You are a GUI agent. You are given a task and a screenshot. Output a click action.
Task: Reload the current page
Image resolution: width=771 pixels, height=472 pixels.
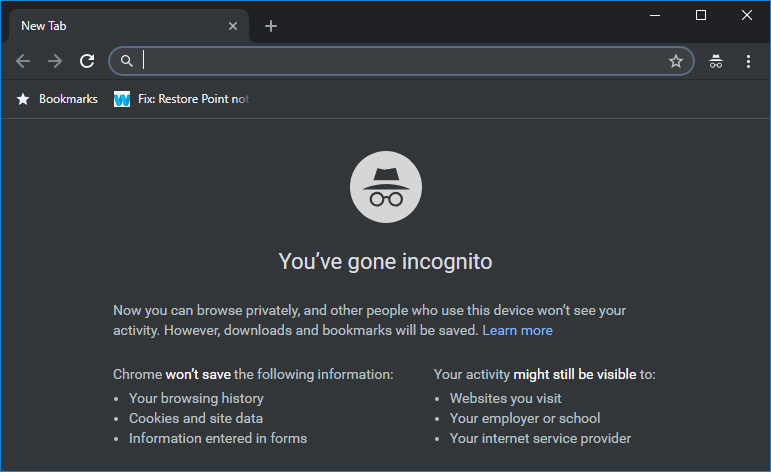point(87,61)
